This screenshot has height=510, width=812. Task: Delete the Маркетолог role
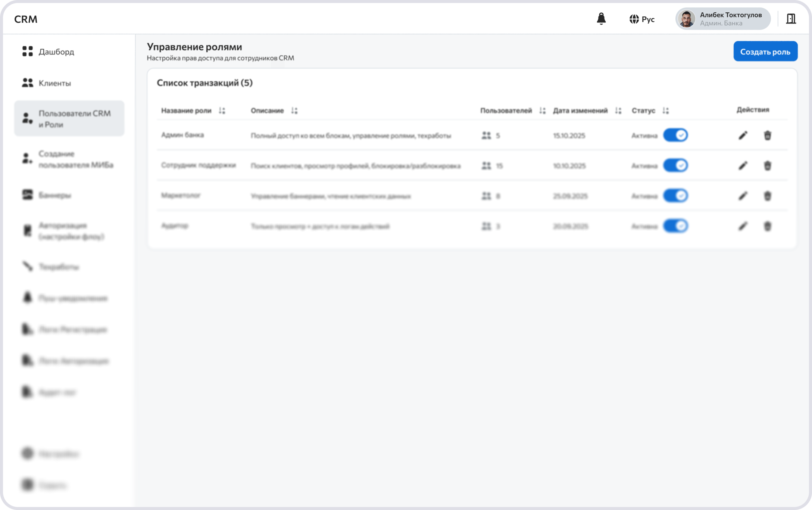767,196
